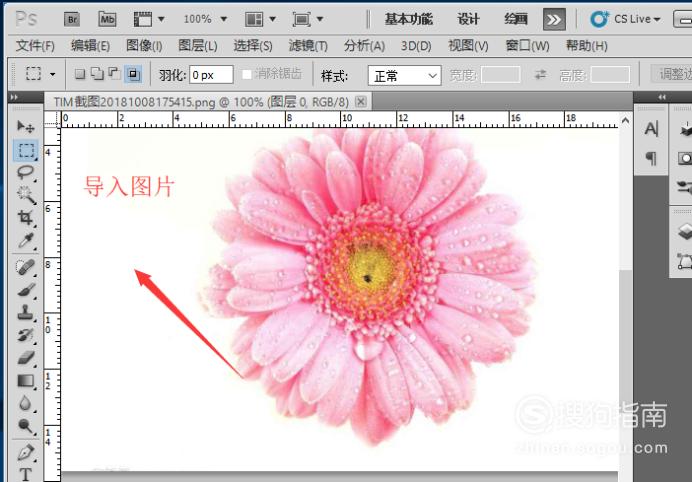692x482 pixels.
Task: Select the TIM截图20181008175415.png document tab
Action: pyautogui.click(x=201, y=102)
